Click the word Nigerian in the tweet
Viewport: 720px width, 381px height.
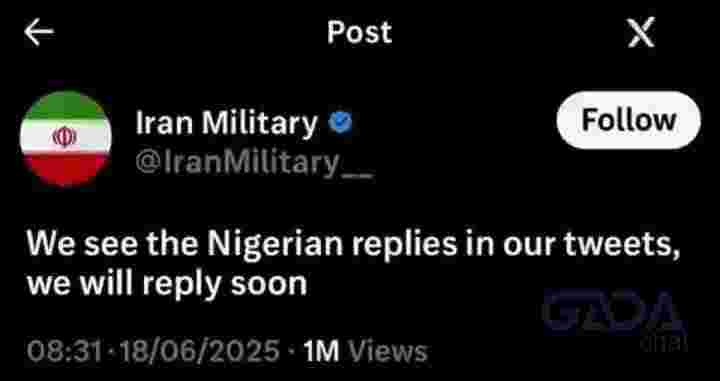tap(275, 244)
